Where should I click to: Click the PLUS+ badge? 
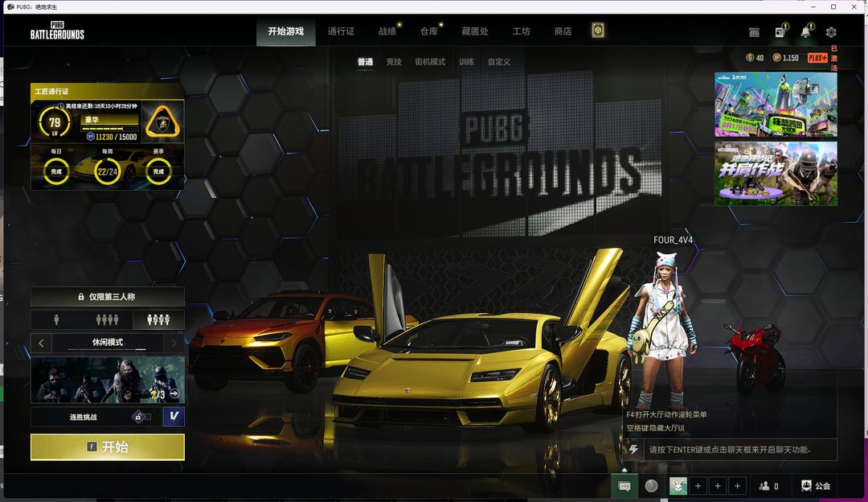[x=817, y=58]
